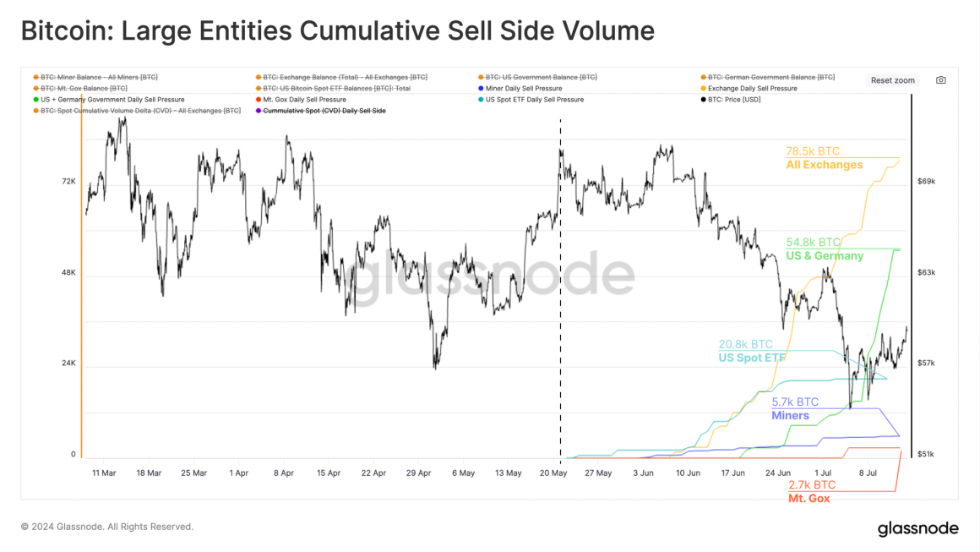Toggle US Spot ETF Daily Sell Pressure legend
The height and width of the screenshot is (552, 980).
pyautogui.click(x=531, y=100)
